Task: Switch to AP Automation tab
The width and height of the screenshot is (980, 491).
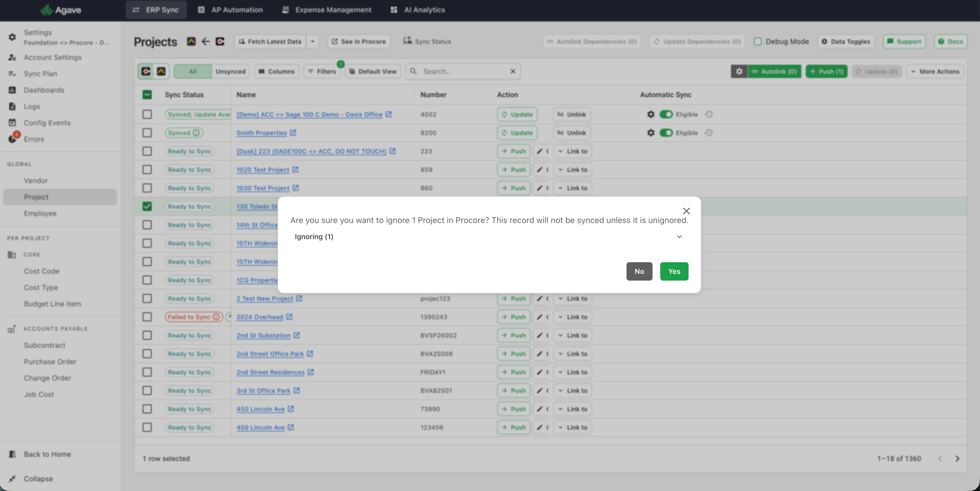Action: click(x=230, y=10)
